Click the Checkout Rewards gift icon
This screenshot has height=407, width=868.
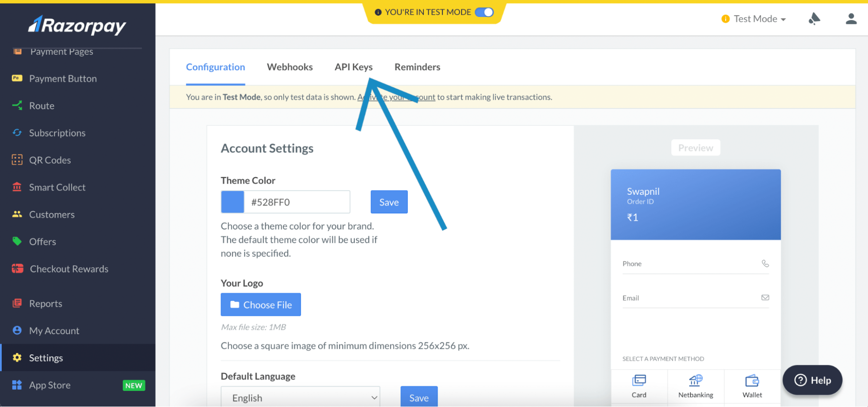point(17,269)
